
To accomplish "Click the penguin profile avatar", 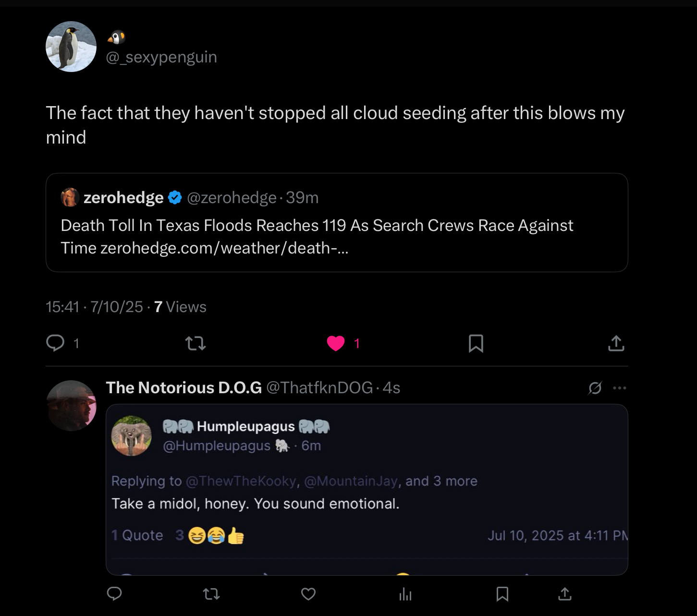I will pyautogui.click(x=71, y=47).
